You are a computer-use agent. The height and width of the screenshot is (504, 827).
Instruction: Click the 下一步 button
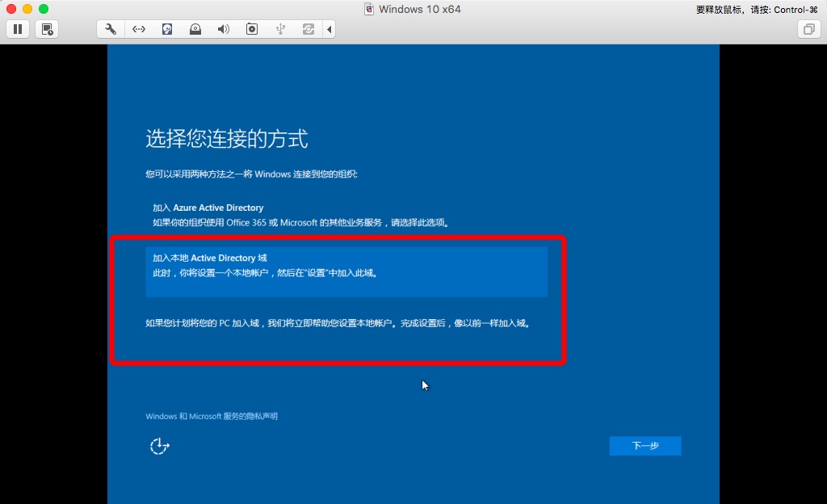[645, 446]
